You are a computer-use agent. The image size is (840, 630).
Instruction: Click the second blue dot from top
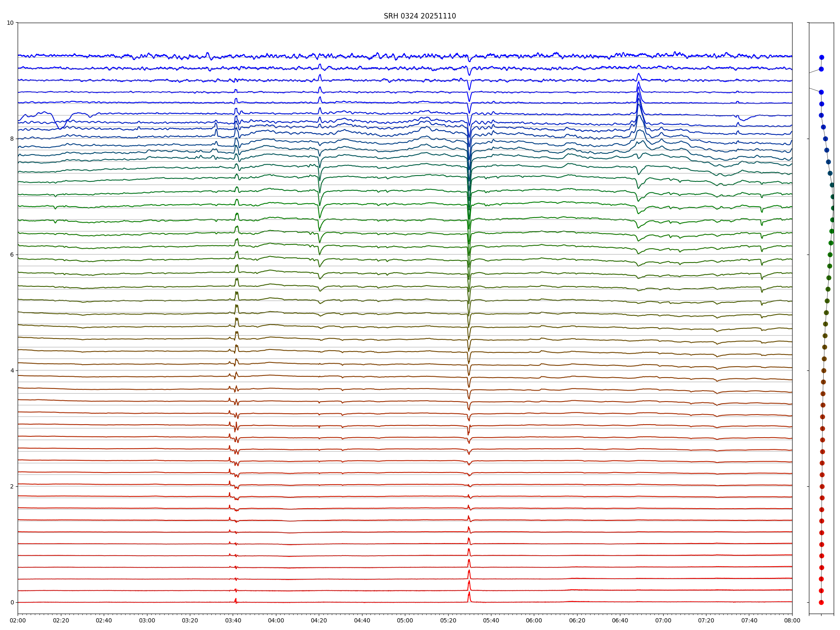pos(821,69)
